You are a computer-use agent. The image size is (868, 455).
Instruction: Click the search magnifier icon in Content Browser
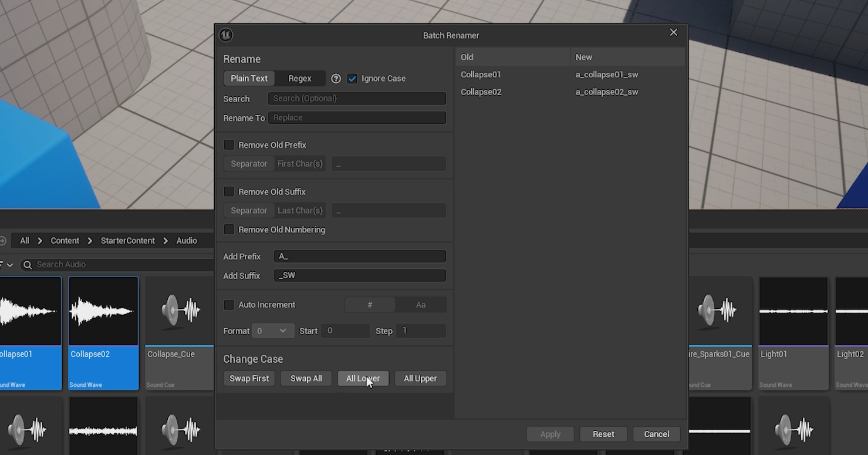click(27, 265)
